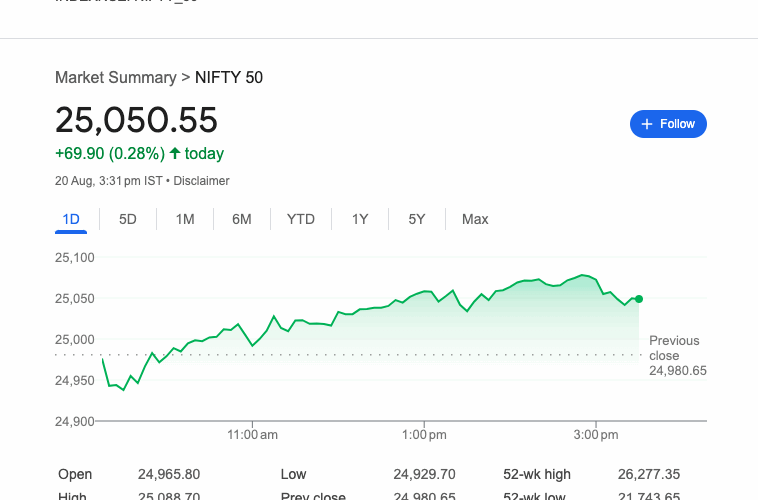Image resolution: width=758 pixels, height=500 pixels.
Task: Click the Follow button label
Action: click(677, 124)
